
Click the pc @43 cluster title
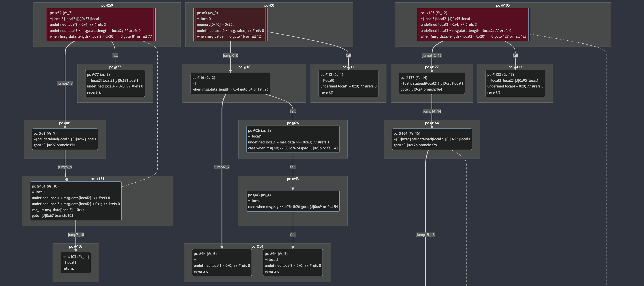pyautogui.click(x=293, y=179)
